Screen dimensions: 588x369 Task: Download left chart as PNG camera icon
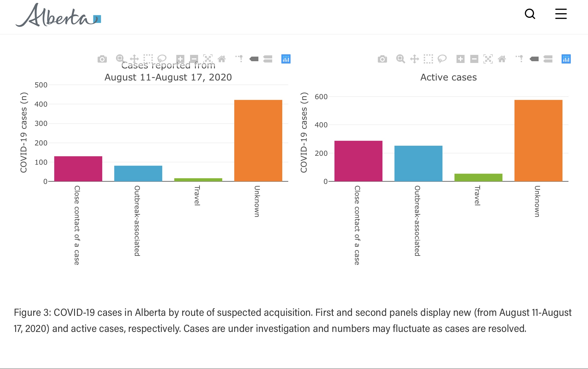click(102, 59)
